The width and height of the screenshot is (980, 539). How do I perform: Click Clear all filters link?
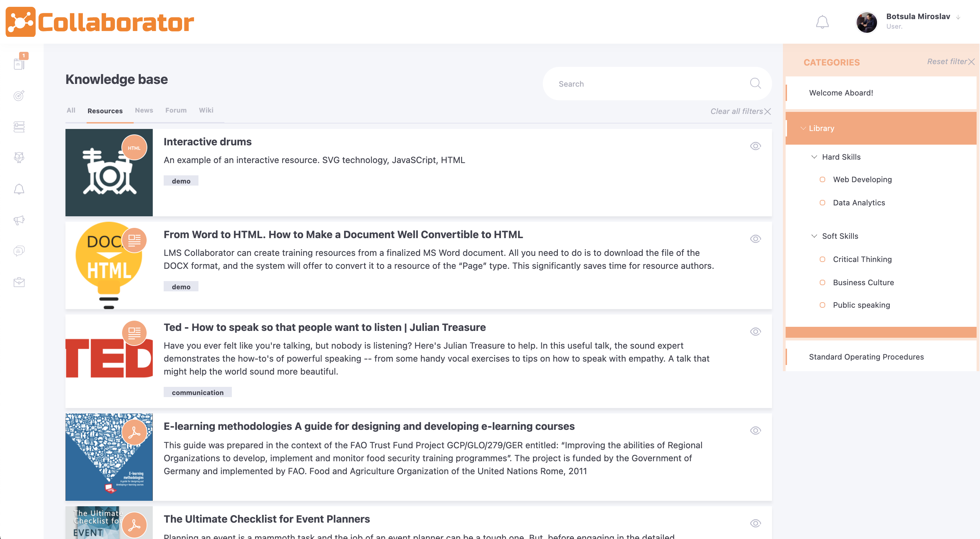pos(740,111)
